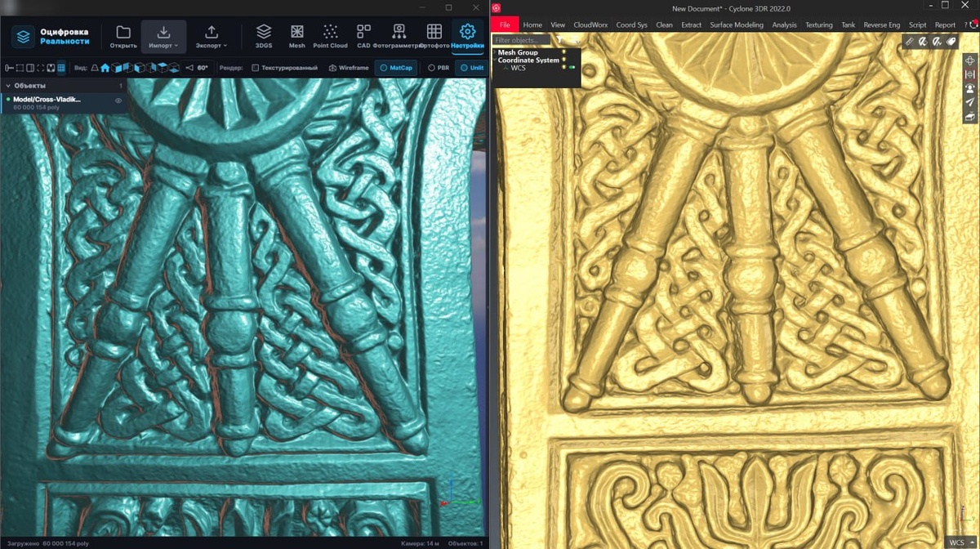The height and width of the screenshot is (549, 980).
Task: Click the Оцифровка Реальности logo
Action: click(51, 36)
